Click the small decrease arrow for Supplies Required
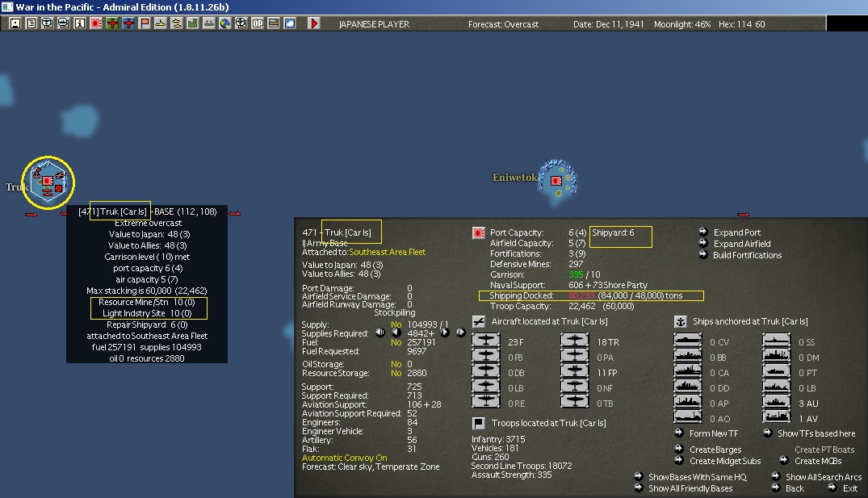 point(396,333)
